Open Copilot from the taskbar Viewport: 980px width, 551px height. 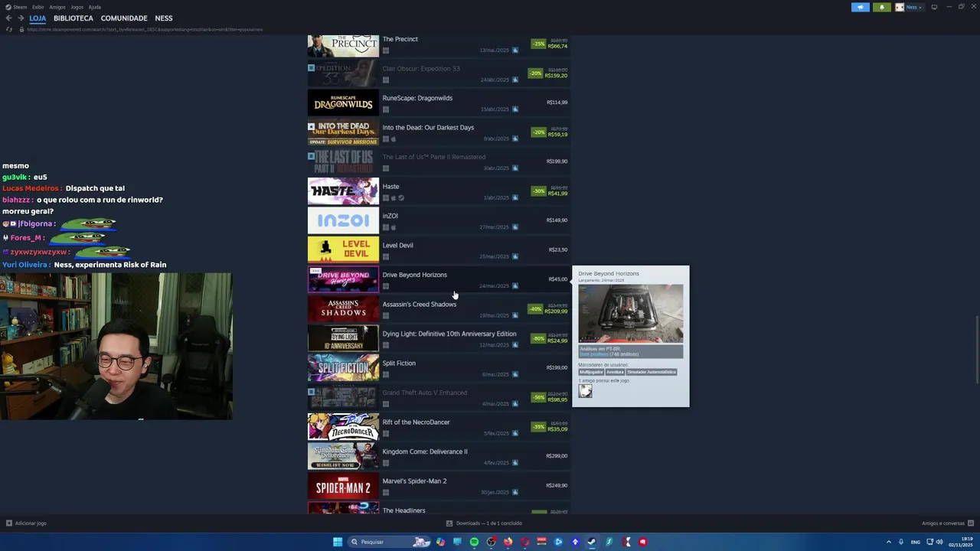(x=440, y=542)
